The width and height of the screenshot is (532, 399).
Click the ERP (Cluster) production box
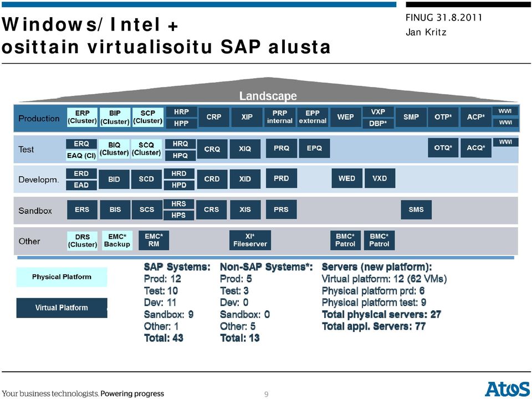82,117
